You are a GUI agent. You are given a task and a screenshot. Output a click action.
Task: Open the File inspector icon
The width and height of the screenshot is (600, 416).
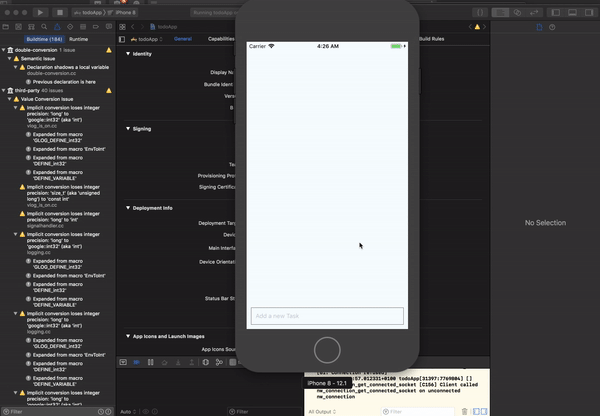click(x=538, y=26)
